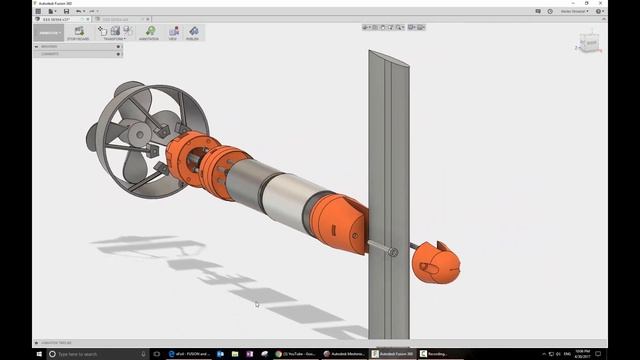Open the notifications comment icon

tap(538, 11)
